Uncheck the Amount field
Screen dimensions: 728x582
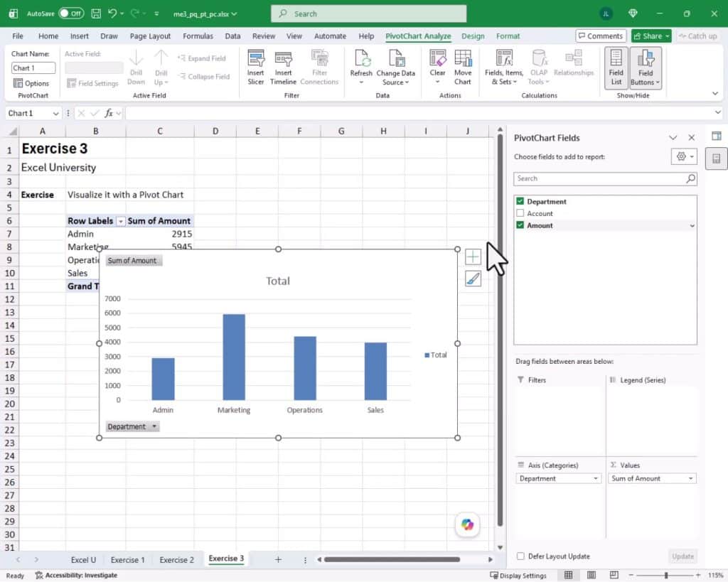click(520, 225)
